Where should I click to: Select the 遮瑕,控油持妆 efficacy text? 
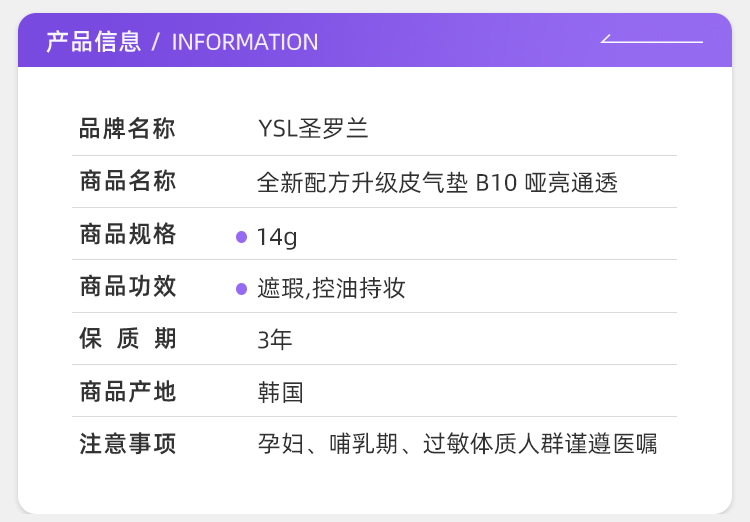coord(331,289)
